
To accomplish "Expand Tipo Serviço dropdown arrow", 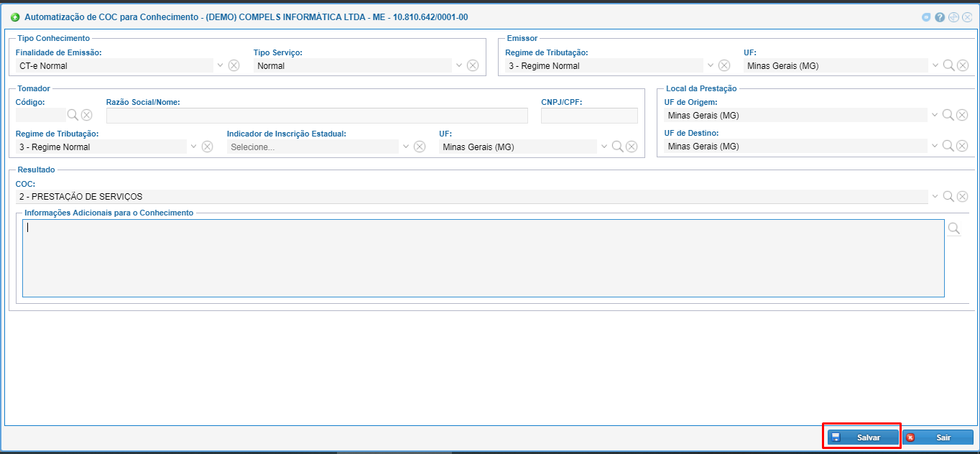I will pos(458,65).
